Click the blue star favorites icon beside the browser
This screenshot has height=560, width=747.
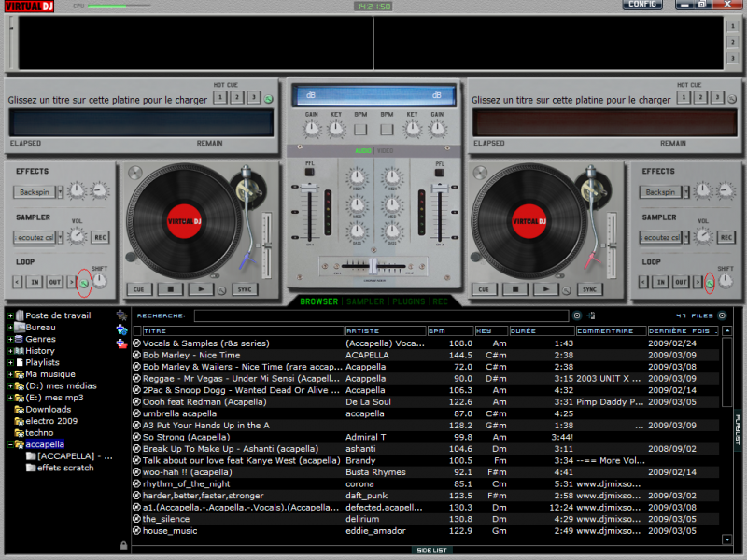120,315
